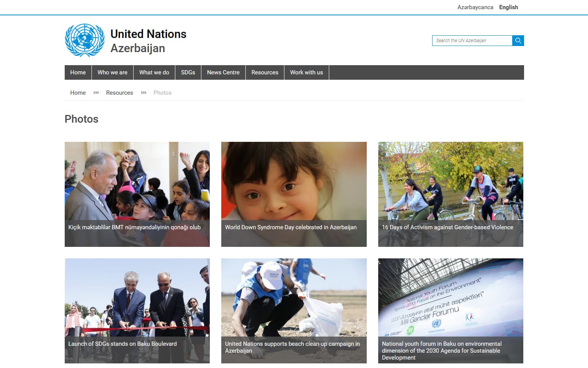
Task: Open Launch of SDGs stands album
Action: coord(137,311)
